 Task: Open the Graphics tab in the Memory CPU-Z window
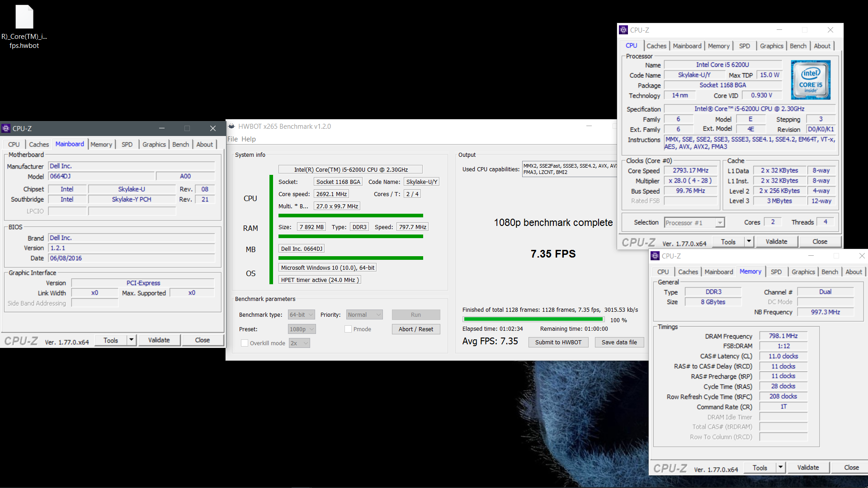pyautogui.click(x=803, y=272)
